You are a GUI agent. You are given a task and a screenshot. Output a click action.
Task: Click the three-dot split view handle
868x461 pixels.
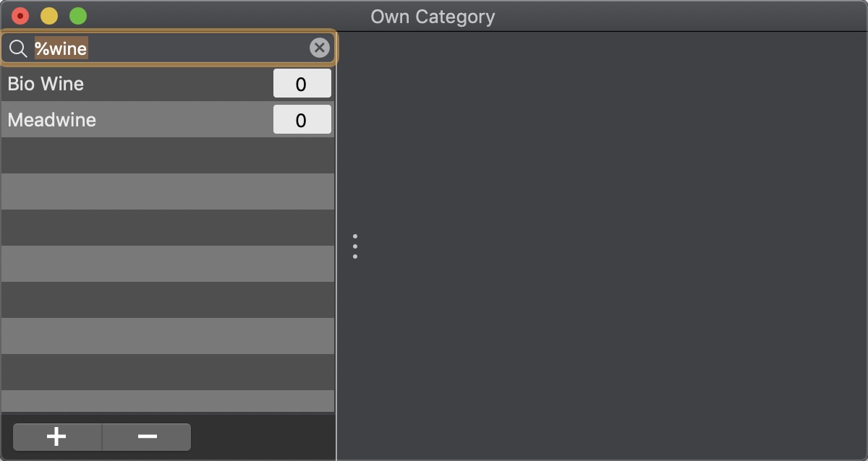[355, 246]
